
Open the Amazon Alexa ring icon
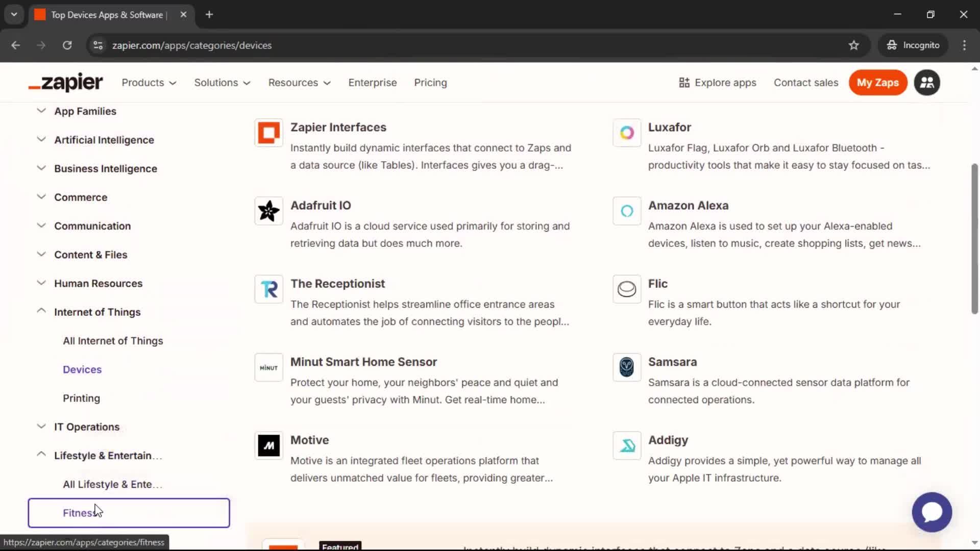[x=627, y=211]
